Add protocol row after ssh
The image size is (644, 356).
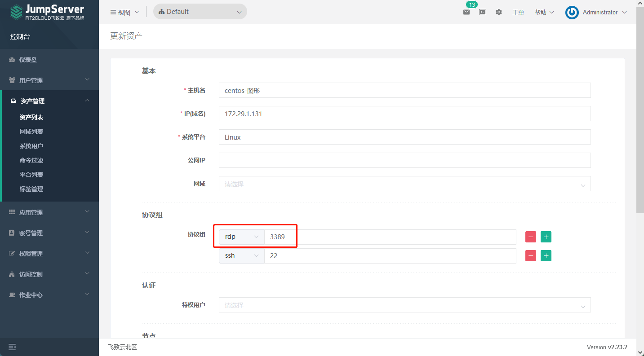(x=546, y=256)
